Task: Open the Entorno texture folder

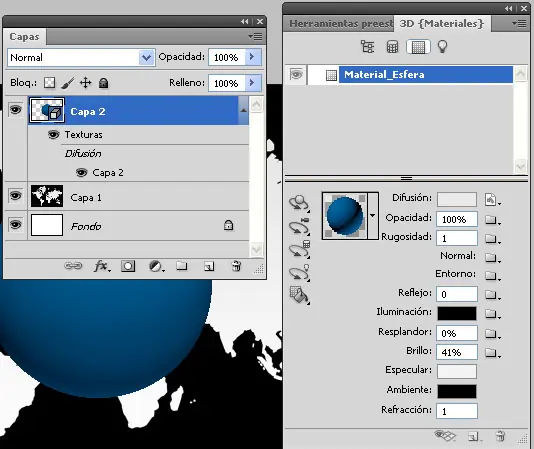Action: click(492, 275)
